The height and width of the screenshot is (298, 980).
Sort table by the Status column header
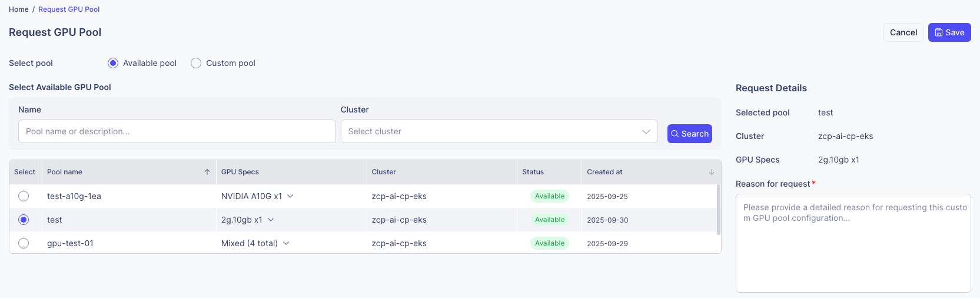(x=533, y=172)
